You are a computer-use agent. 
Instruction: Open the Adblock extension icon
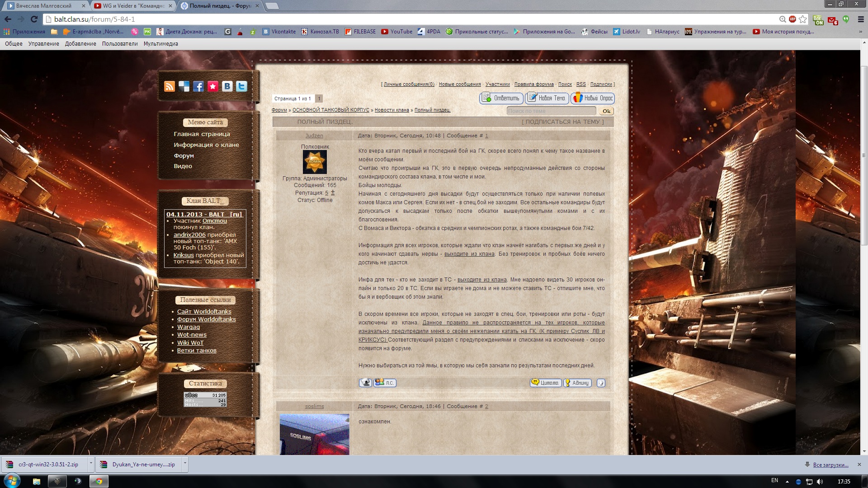pos(793,19)
